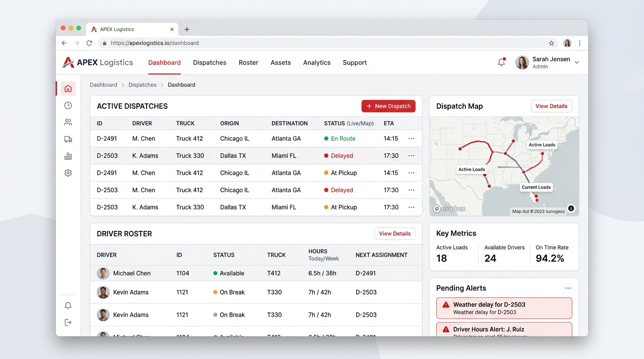Open the settings gear in the sidebar
Viewport: 644px width, 359px height.
[68, 173]
